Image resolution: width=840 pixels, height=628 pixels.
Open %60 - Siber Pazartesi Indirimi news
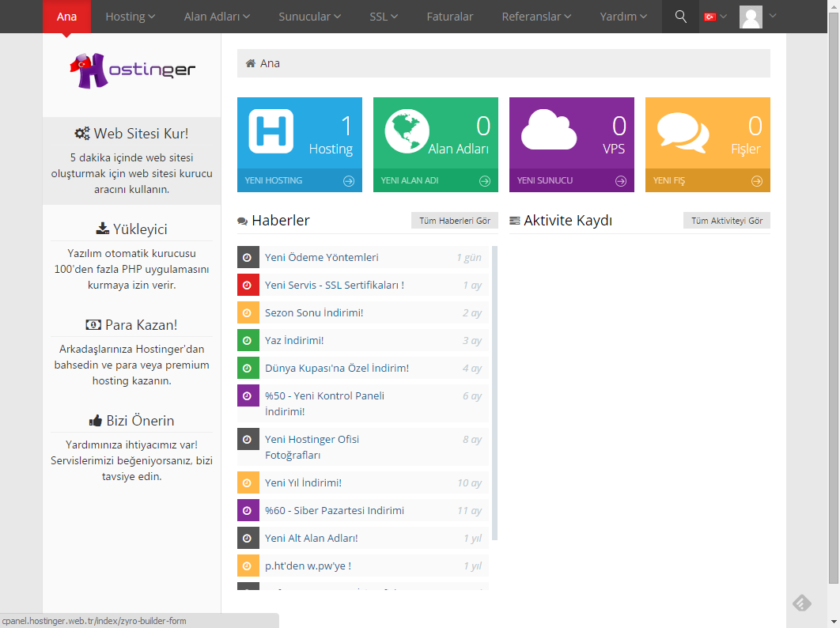click(335, 511)
